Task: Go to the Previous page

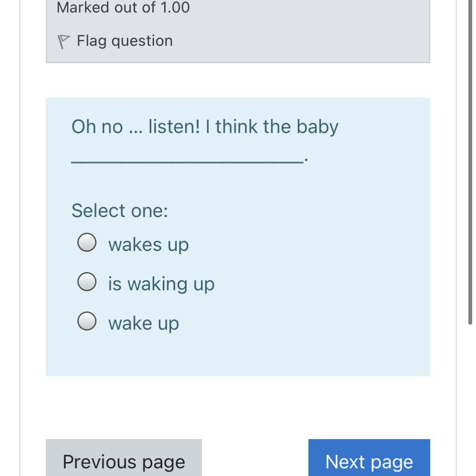Action: pyautogui.click(x=123, y=457)
